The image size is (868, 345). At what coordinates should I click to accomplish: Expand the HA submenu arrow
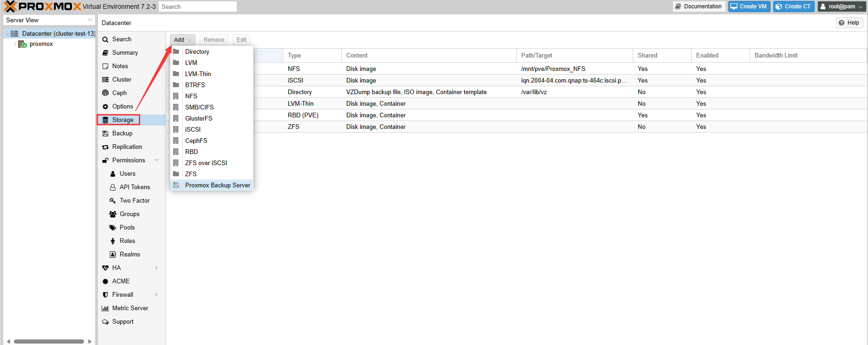click(x=157, y=268)
